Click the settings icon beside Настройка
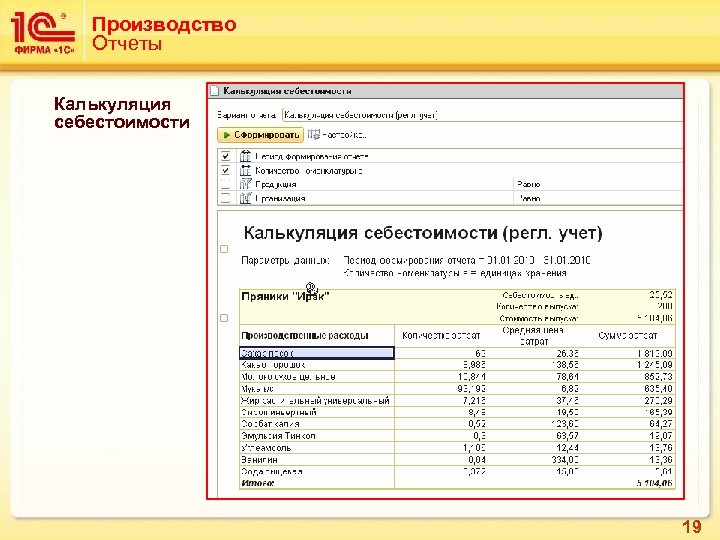This screenshot has height=540, width=720. pos(314,135)
